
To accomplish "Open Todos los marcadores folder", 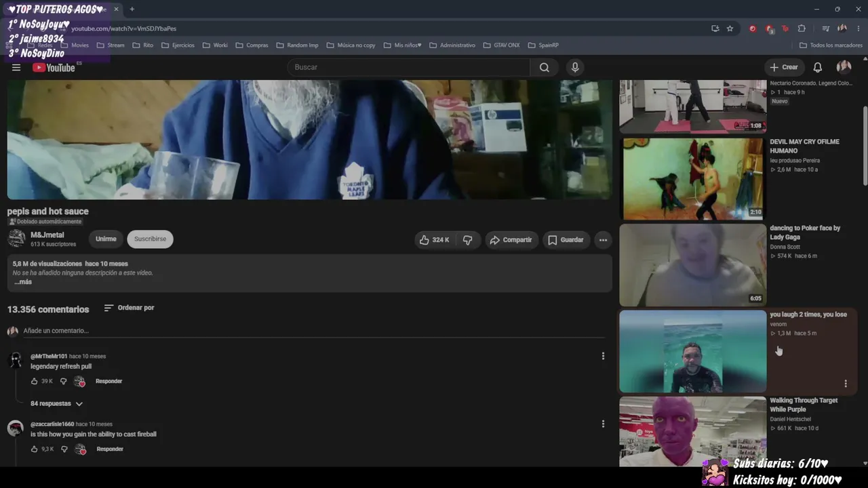I will 831,45.
